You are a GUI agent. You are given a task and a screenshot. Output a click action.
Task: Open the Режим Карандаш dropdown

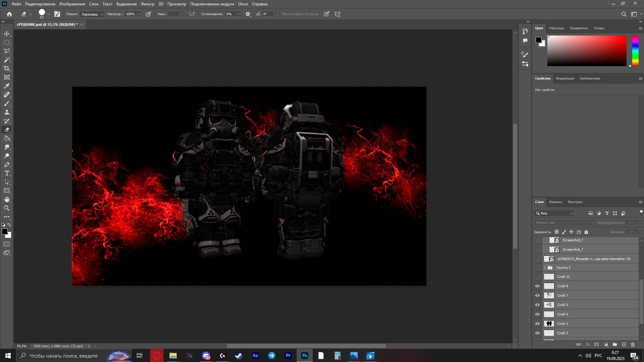click(x=92, y=14)
